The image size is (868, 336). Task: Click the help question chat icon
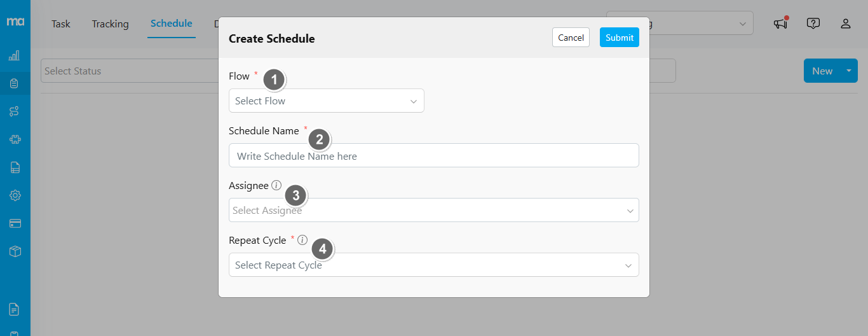[x=813, y=24]
